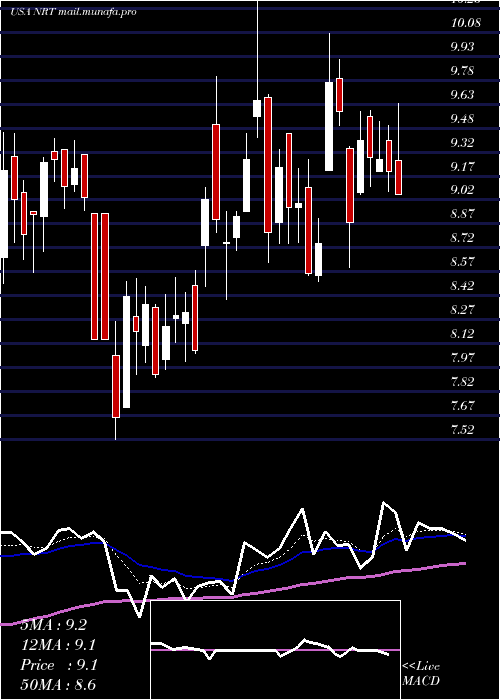Click the 10.08 price axis label
This screenshot has height=700, width=500.
point(466,22)
